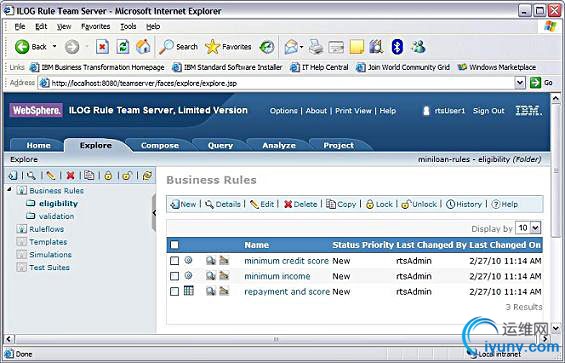Click the Sign Out link
Image resolution: width=565 pixels, height=363 pixels.
click(488, 111)
